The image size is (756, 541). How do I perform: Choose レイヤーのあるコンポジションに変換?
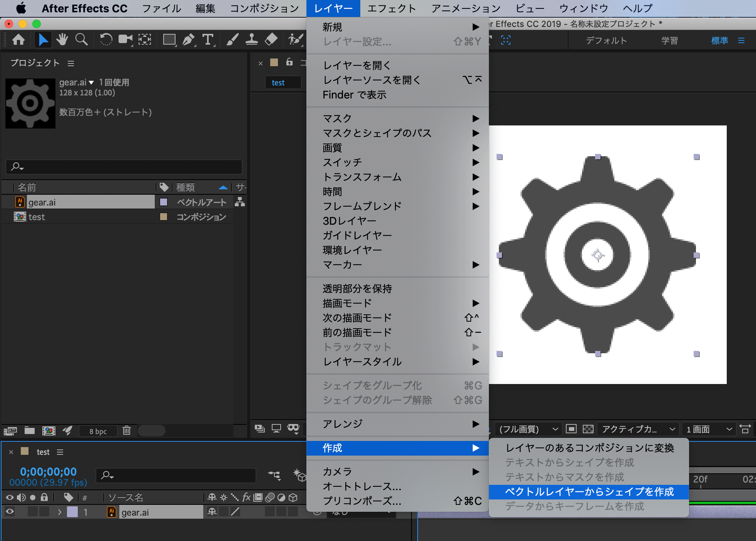[589, 448]
